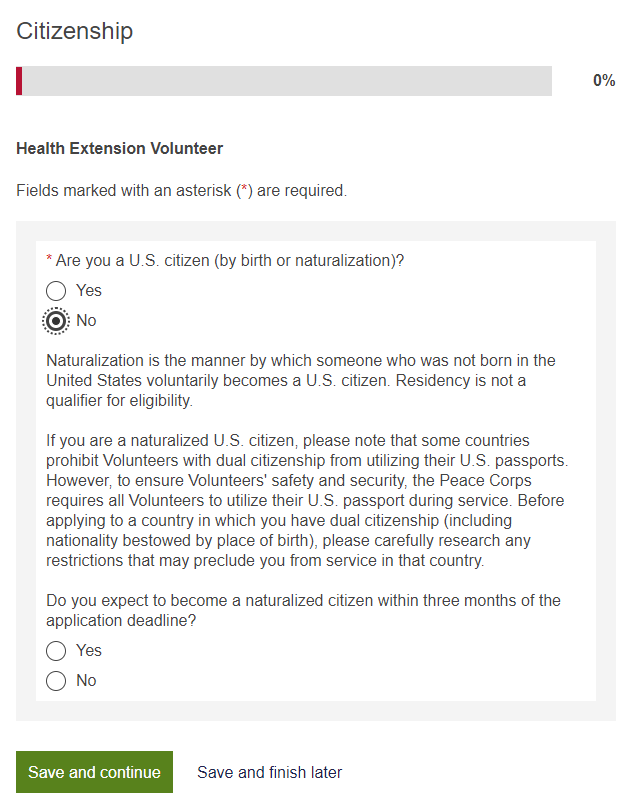Select No for U.S. citizen question
Image resolution: width=623 pixels, height=793 pixels.
tap(57, 321)
